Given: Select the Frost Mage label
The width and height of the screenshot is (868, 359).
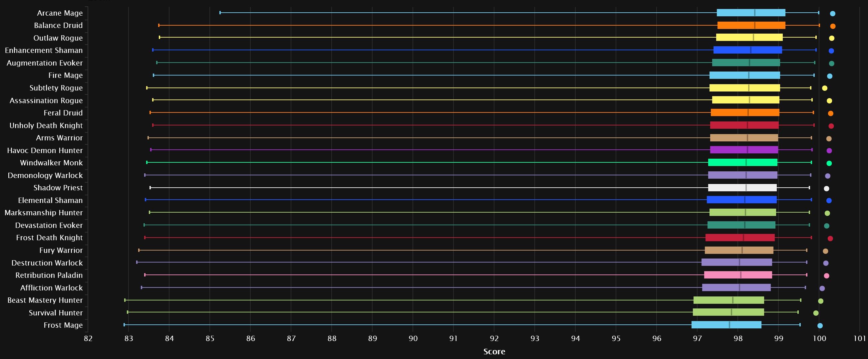Looking at the screenshot, I should [x=63, y=325].
